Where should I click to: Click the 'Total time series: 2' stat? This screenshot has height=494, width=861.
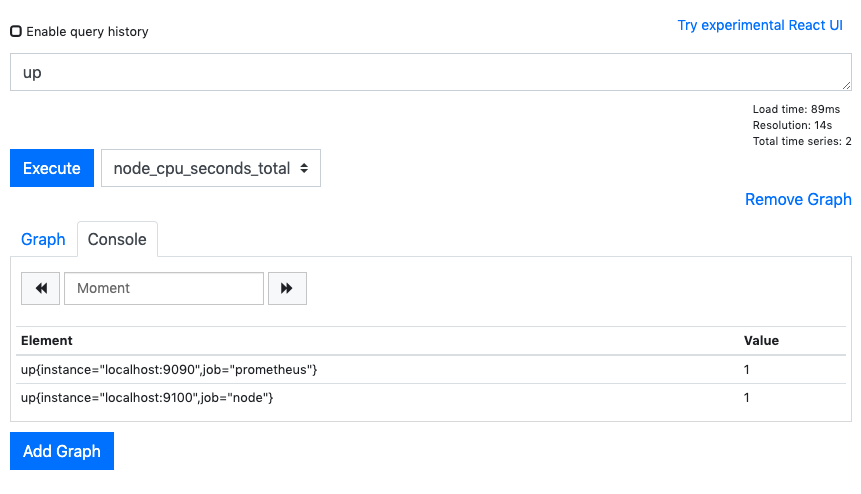coord(801,141)
